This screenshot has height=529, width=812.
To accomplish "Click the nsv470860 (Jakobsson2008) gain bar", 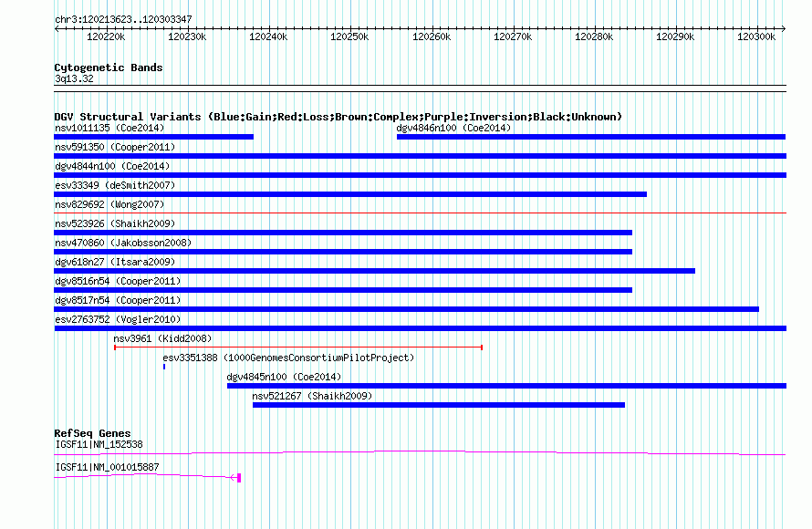I will (x=343, y=252).
